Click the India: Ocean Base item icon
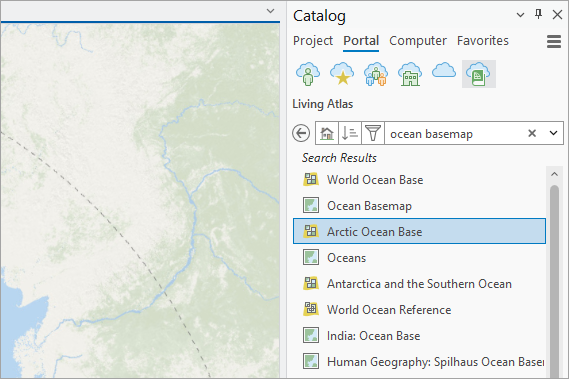This screenshot has width=569, height=379. coord(311,335)
